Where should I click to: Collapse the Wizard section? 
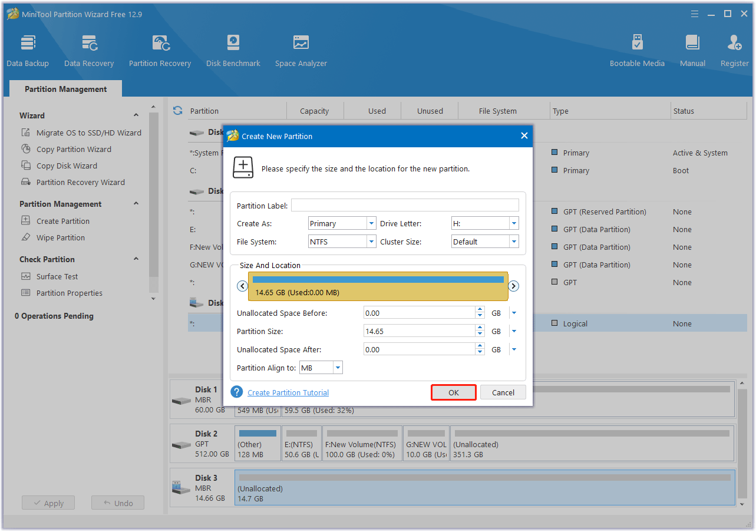pyautogui.click(x=136, y=115)
